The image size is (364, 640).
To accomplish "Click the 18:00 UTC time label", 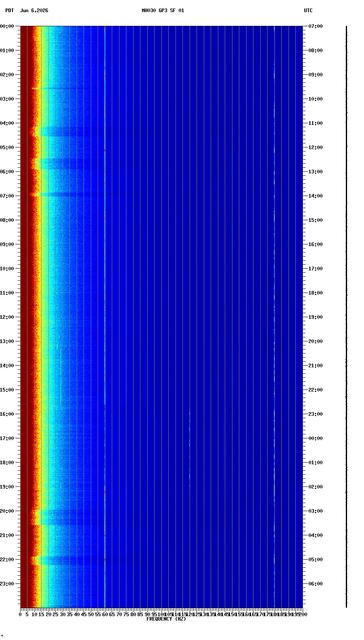I will (316, 293).
